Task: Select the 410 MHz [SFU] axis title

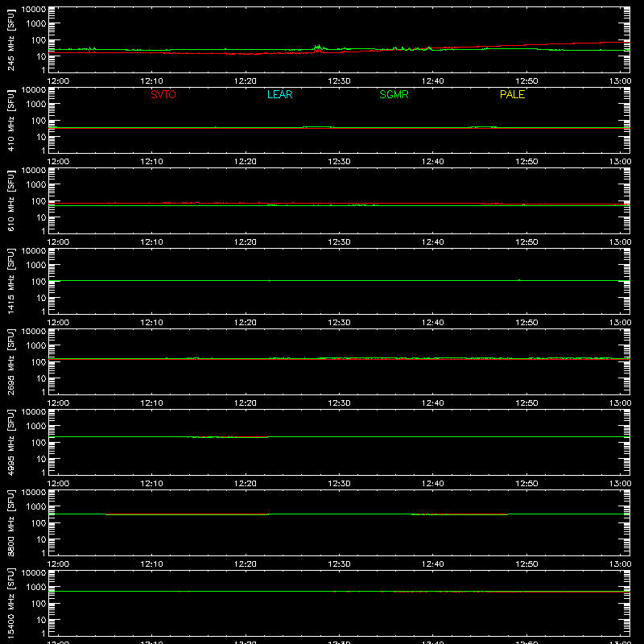Action: coord(10,120)
